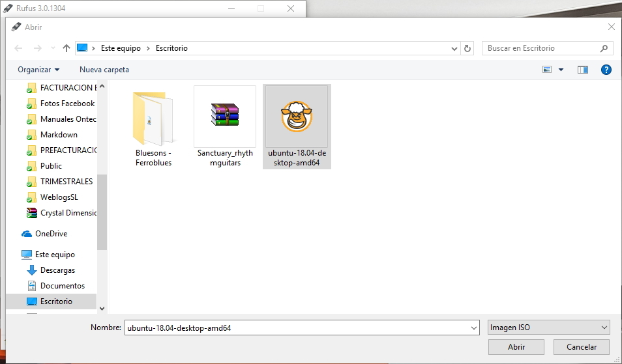Screen dimensions: 622x364
Task: Select the FACTURACION folder in sidebar
Action: [x=61, y=87]
